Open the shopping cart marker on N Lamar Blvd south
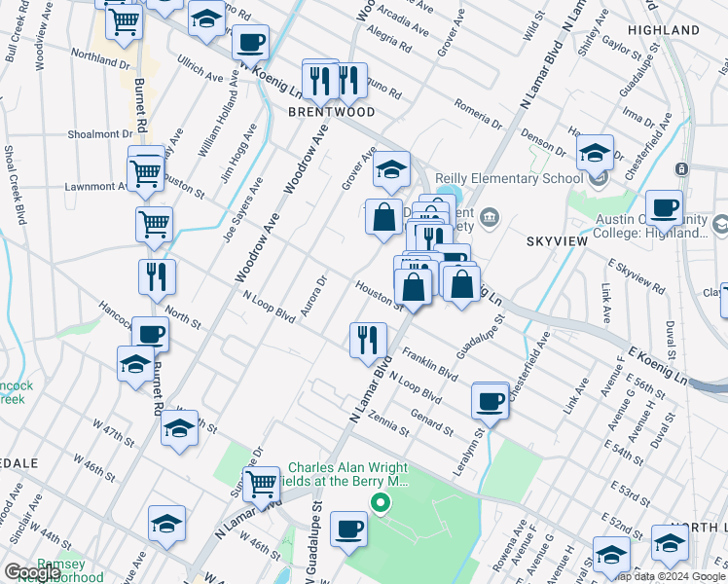 tap(261, 486)
